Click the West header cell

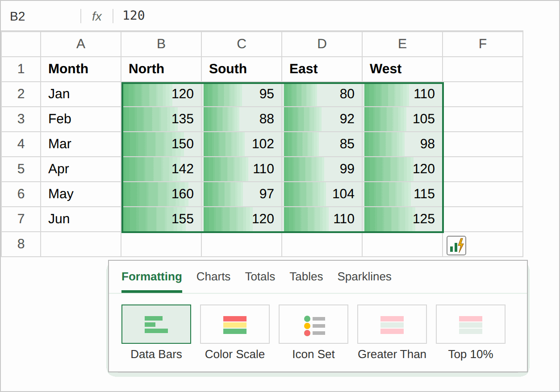coord(402,69)
